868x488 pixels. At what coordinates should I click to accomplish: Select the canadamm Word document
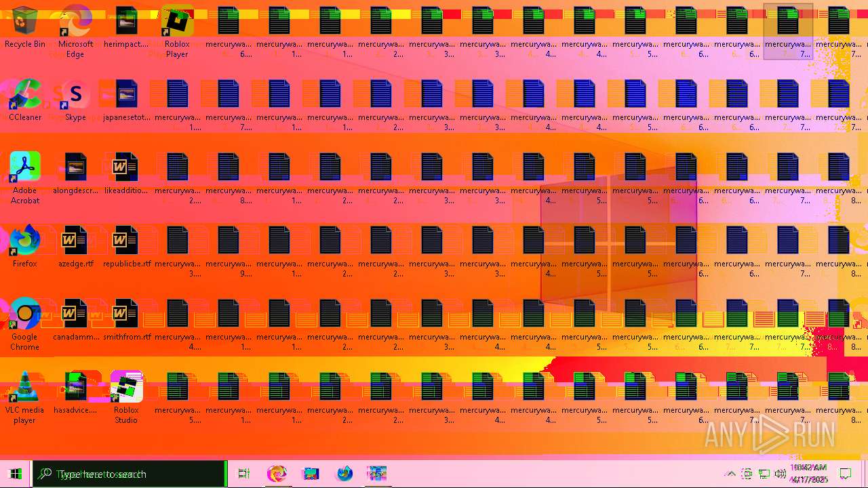[x=75, y=320]
